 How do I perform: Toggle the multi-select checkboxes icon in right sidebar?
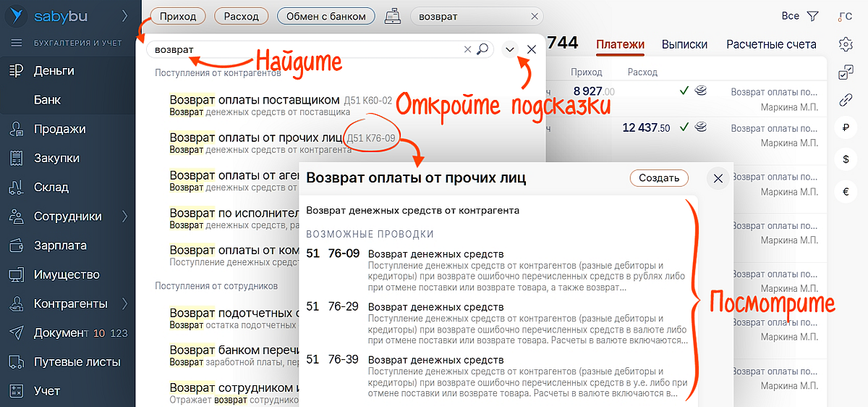point(845,72)
